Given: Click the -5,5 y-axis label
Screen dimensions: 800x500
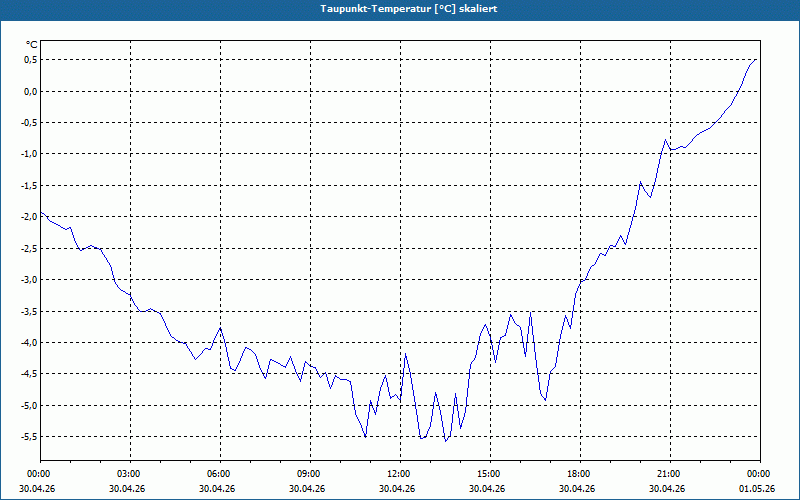Looking at the screenshot, I should click(30, 437).
